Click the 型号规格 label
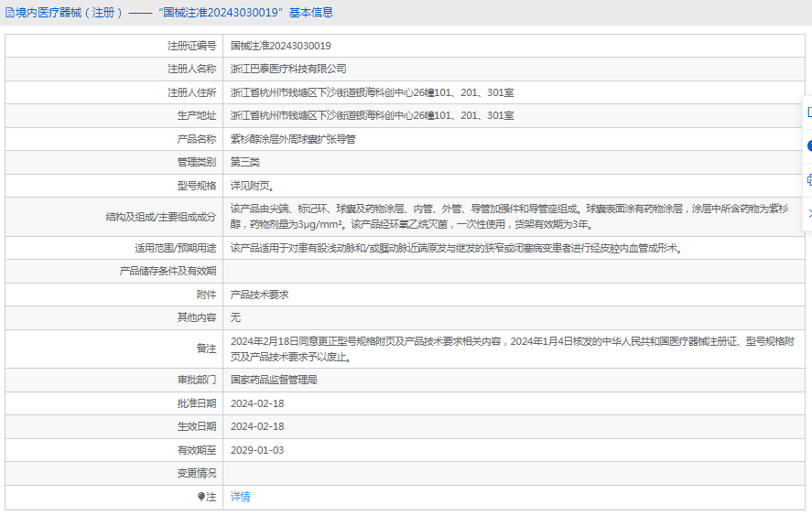Viewport: 812px width, 515px height. coord(197,186)
